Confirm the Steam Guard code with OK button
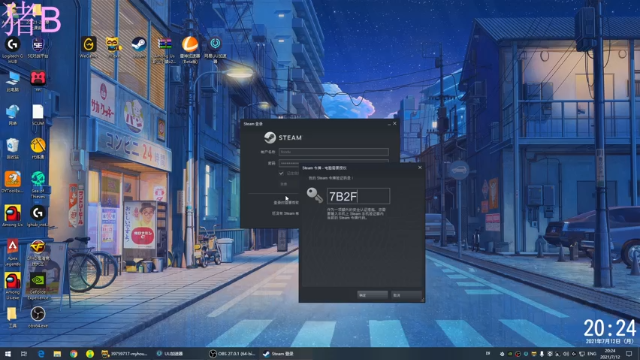 pyautogui.click(x=372, y=295)
